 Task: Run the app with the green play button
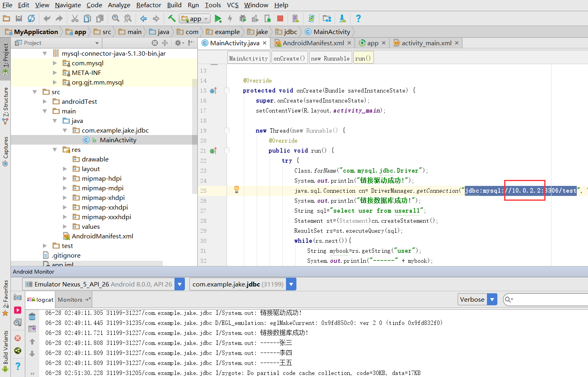(x=218, y=18)
